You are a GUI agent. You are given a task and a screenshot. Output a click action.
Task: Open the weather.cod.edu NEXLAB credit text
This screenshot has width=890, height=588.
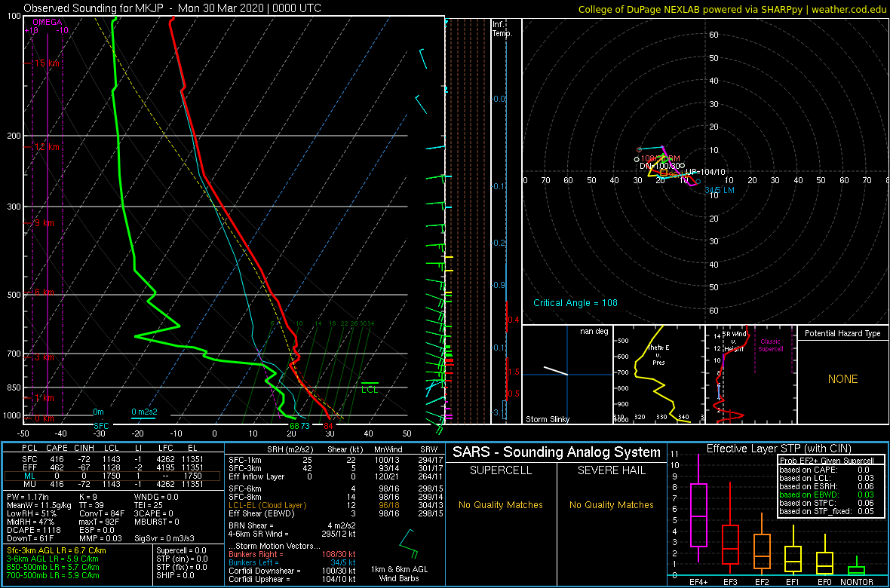pyautogui.click(x=732, y=8)
